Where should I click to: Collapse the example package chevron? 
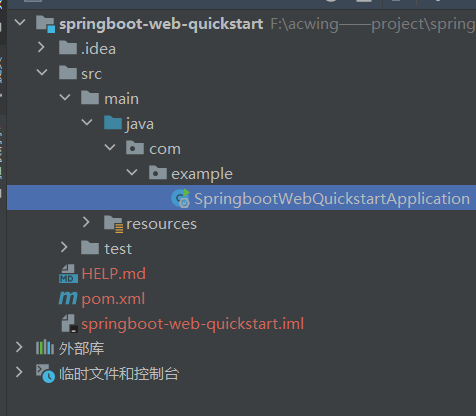click(132, 172)
